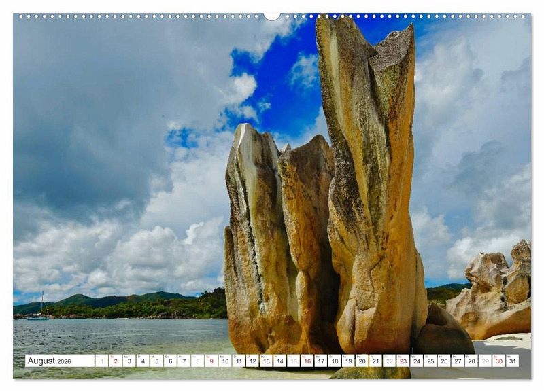Select date cell 24
Viewport: 544px width, 392px height.
click(417, 361)
